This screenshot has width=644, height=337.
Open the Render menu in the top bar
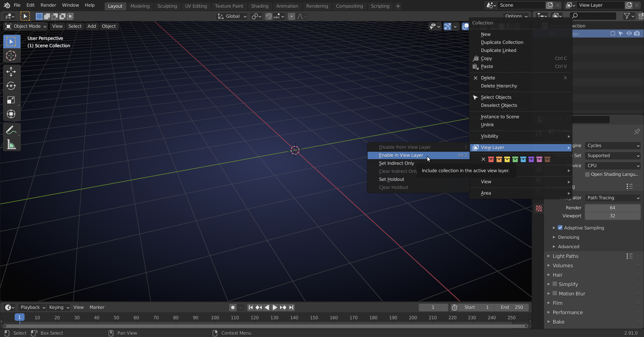point(48,5)
